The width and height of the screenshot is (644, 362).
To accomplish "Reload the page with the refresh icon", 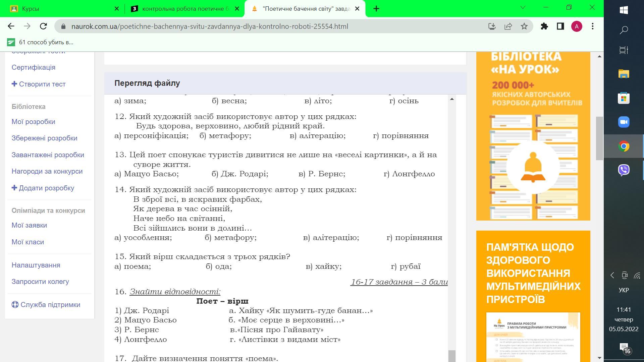I will pyautogui.click(x=43, y=26).
